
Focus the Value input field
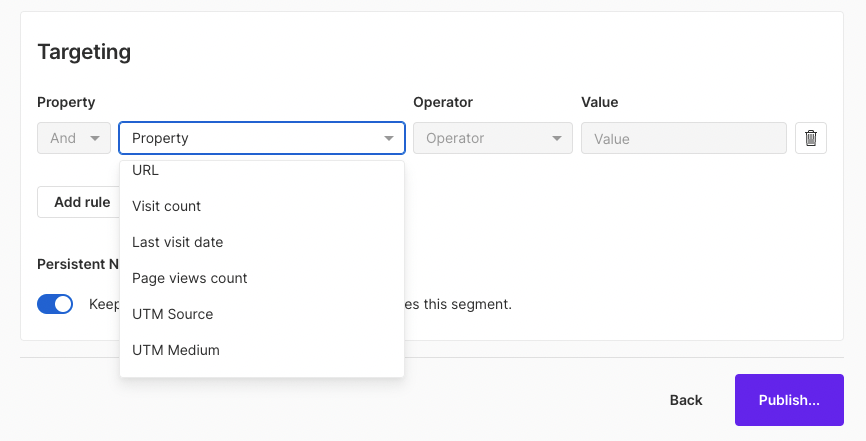click(684, 138)
